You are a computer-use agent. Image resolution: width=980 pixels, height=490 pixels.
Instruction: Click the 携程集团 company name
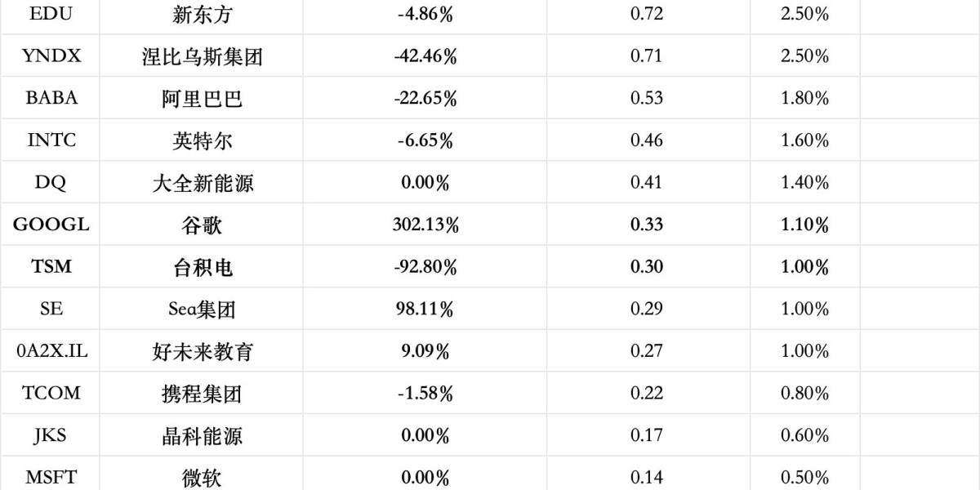[202, 393]
